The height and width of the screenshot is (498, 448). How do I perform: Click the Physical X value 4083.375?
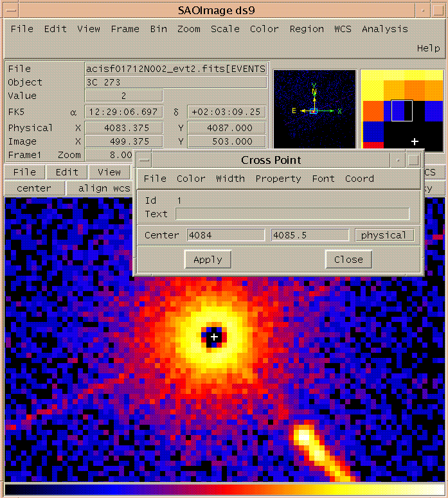[x=123, y=128]
